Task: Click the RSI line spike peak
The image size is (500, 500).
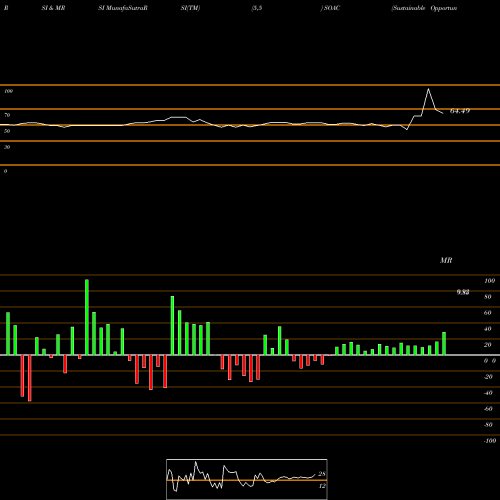Action: click(428, 89)
